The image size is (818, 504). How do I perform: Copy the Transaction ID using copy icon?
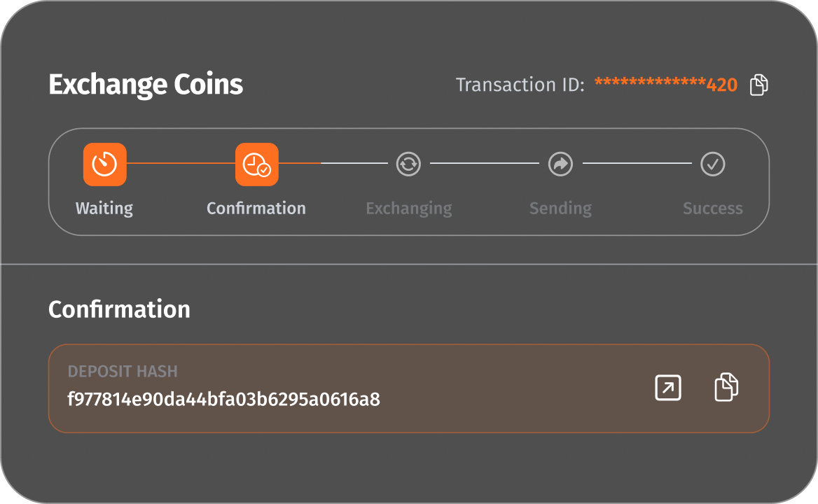[758, 84]
